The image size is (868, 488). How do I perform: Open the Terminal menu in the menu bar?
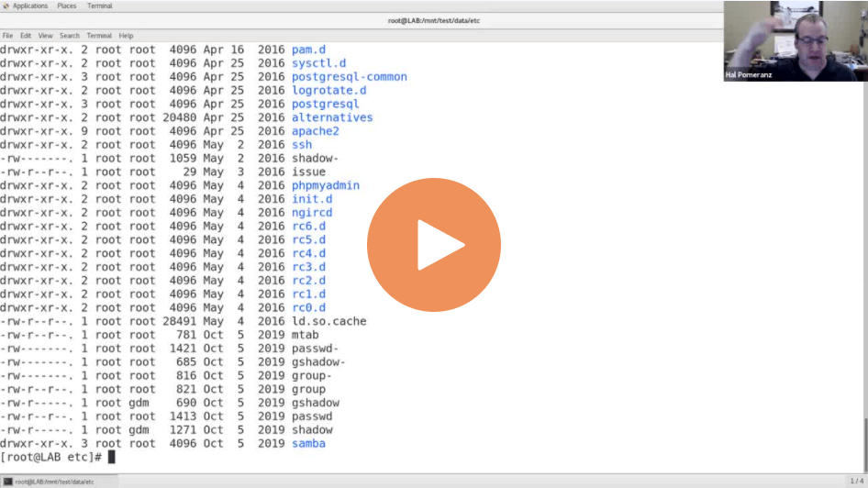[x=98, y=36]
